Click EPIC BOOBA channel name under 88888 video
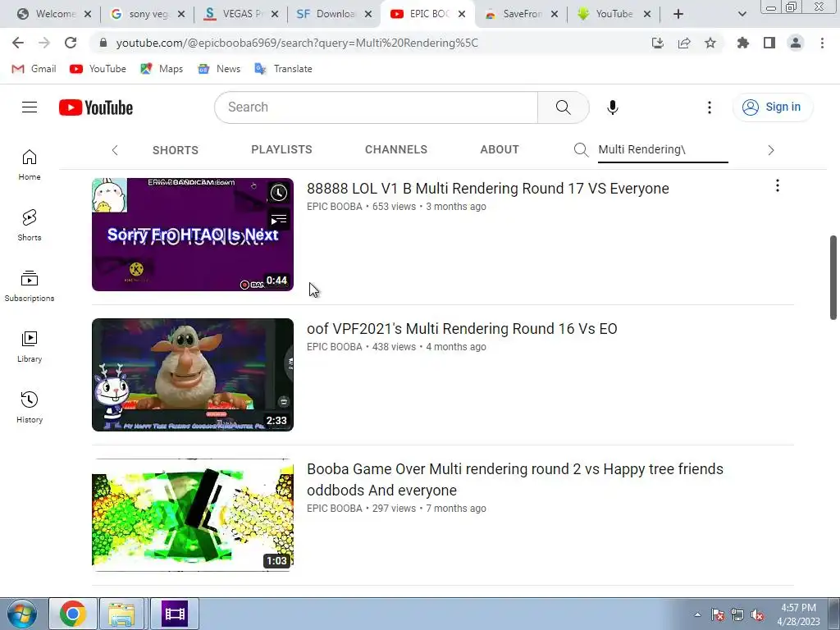 pos(335,207)
